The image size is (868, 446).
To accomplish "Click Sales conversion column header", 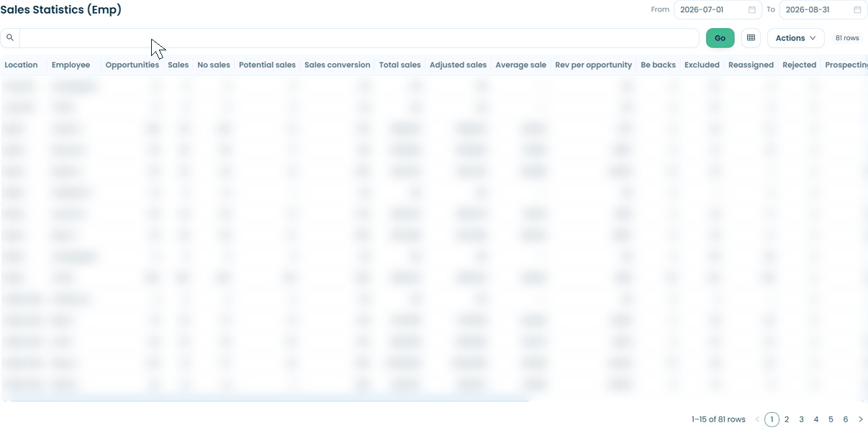I will pos(338,65).
